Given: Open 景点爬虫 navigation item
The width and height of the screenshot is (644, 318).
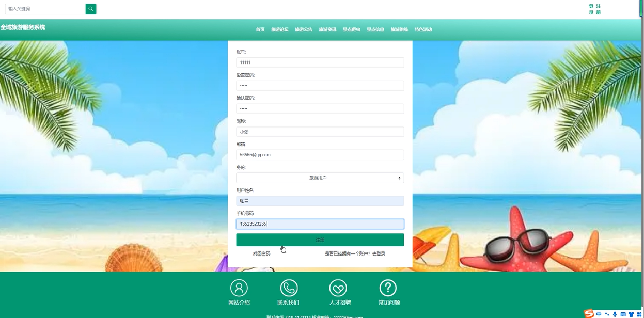Looking at the screenshot, I should click(x=352, y=29).
